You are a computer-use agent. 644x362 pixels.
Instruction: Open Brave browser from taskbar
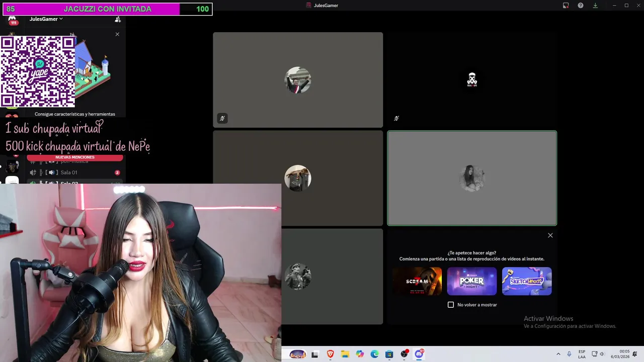tap(330, 354)
